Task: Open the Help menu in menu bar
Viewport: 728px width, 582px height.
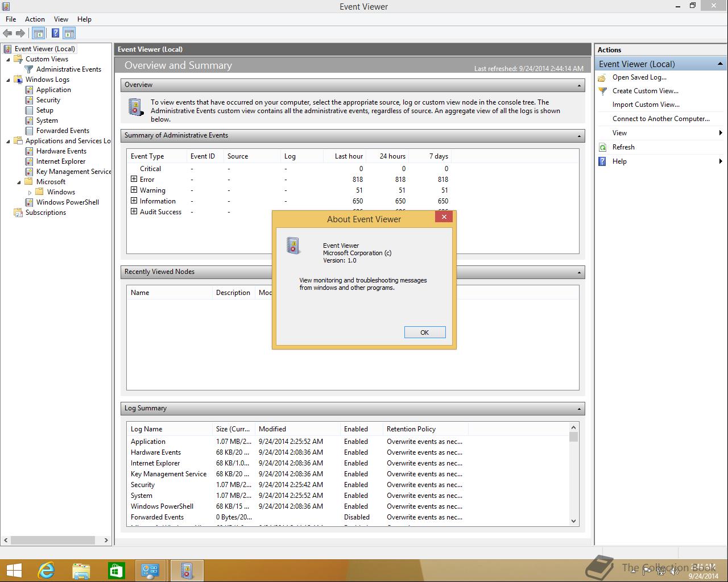Action: pyautogui.click(x=84, y=19)
